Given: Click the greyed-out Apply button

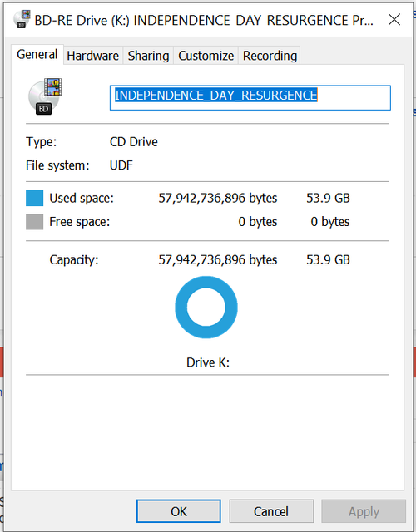Looking at the screenshot, I should [x=364, y=511].
